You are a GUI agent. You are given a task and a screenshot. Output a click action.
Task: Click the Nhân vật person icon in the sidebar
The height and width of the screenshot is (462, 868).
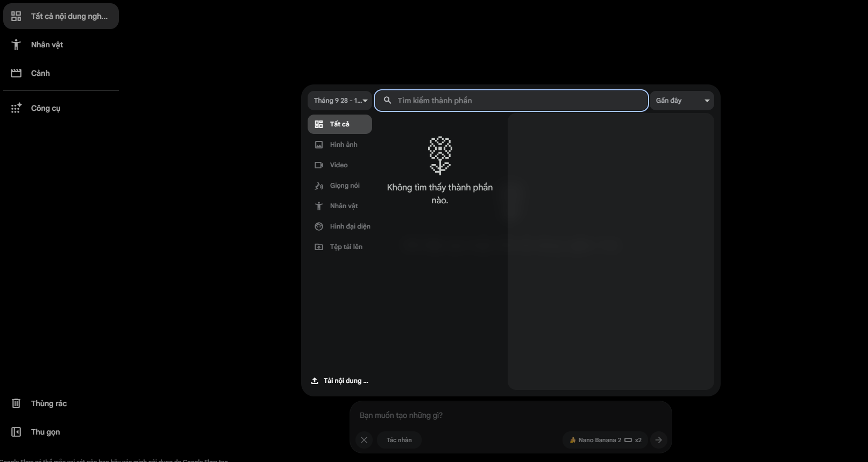pyautogui.click(x=16, y=45)
